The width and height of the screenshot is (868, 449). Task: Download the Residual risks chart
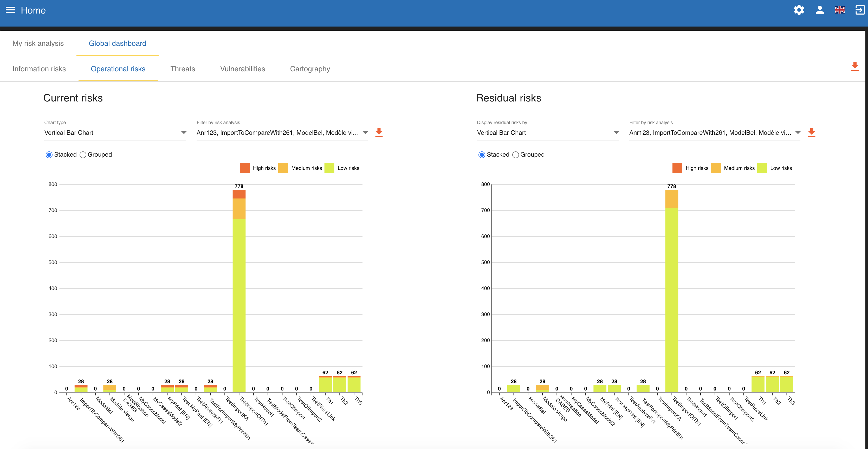click(811, 132)
